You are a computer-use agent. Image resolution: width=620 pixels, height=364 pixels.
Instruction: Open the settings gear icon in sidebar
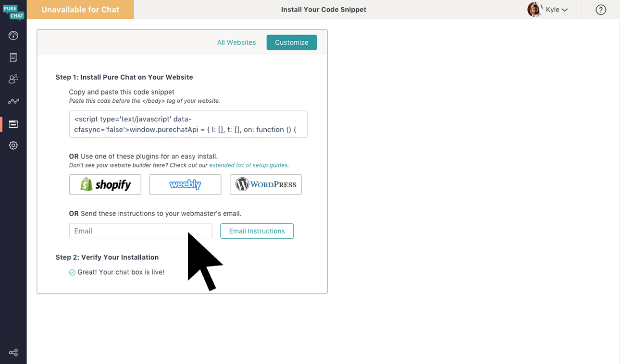click(13, 146)
